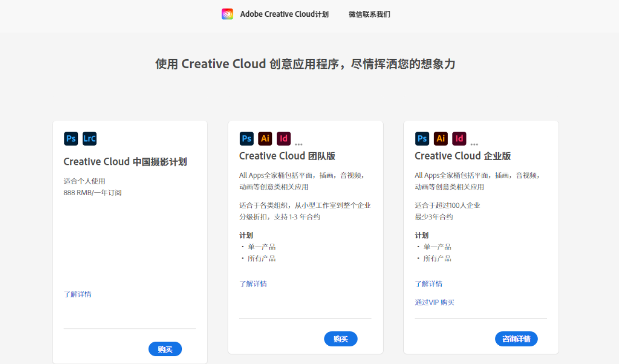Click the 适合个人使用 text
Image resolution: width=619 pixels, height=364 pixels.
tap(84, 181)
